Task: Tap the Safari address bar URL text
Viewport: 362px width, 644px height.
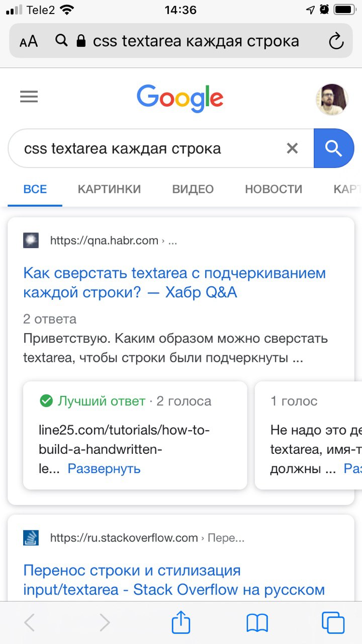Action: click(196, 41)
